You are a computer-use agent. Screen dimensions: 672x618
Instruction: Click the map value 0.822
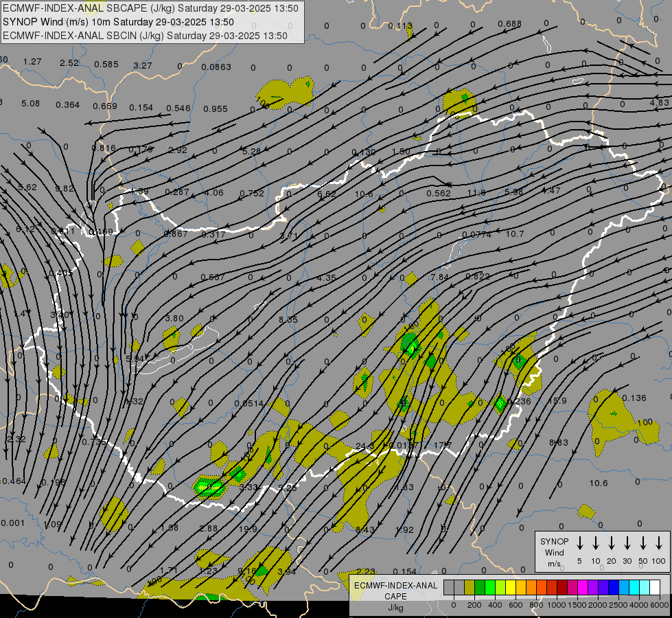478,276
